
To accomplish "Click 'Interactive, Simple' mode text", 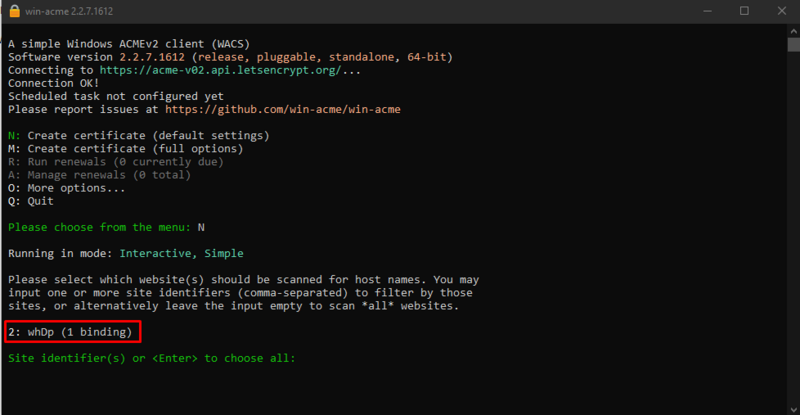I will [x=181, y=254].
